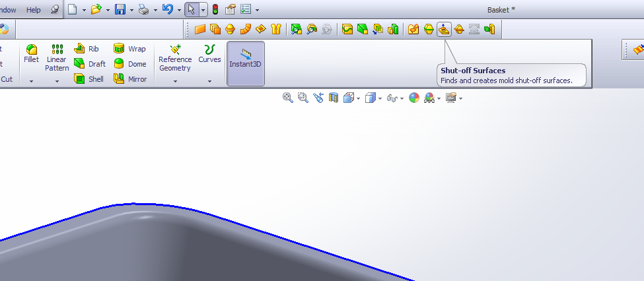Click the New document icon

[72, 9]
